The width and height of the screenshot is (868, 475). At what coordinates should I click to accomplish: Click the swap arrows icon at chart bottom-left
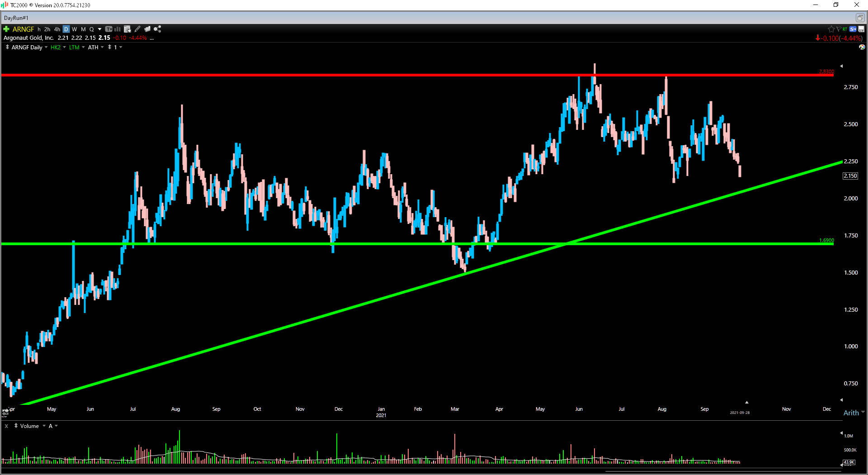[x=5, y=413]
